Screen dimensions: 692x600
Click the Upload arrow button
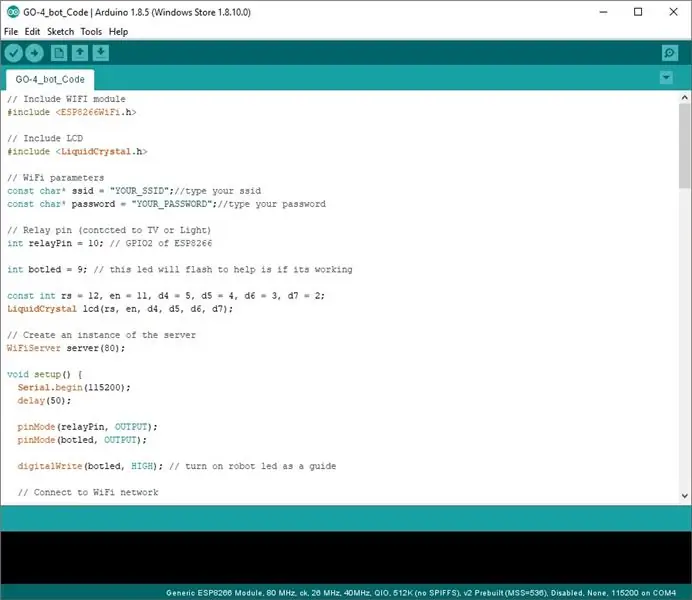pos(34,53)
